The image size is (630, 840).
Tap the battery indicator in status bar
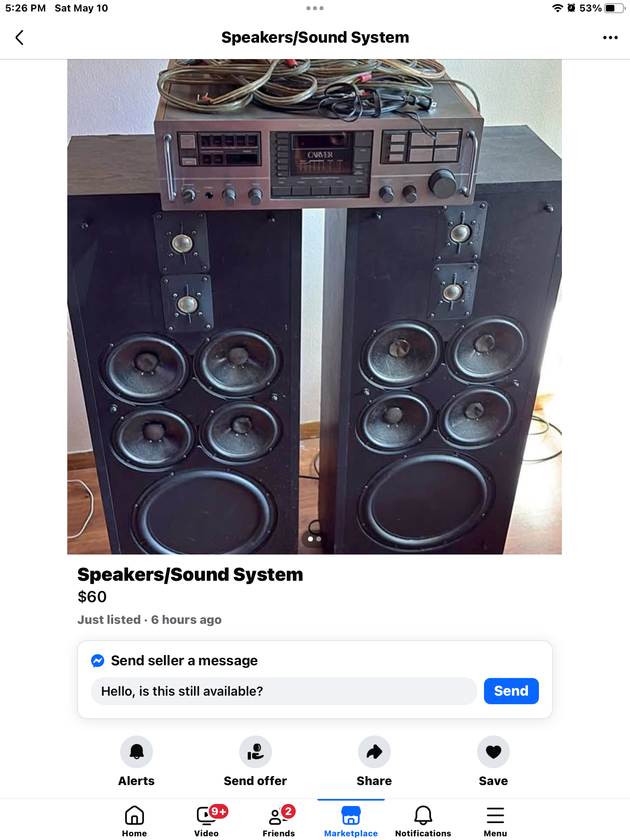(x=614, y=8)
